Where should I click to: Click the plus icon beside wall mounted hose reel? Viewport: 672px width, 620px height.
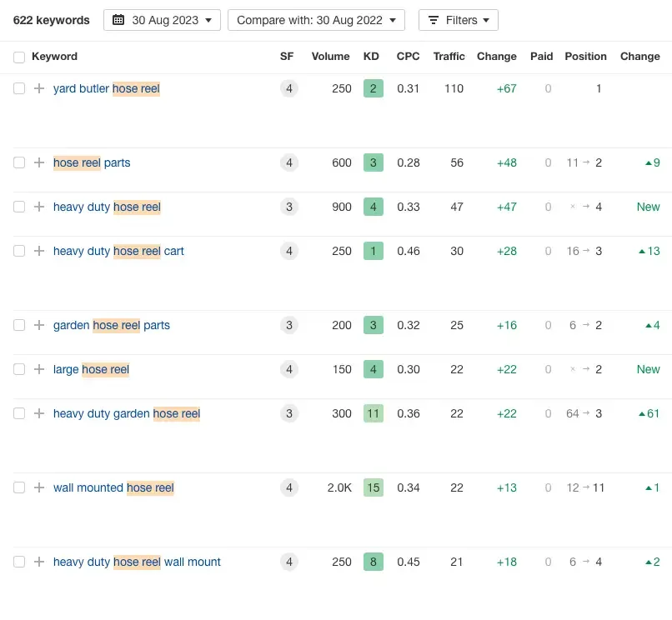[38, 487]
